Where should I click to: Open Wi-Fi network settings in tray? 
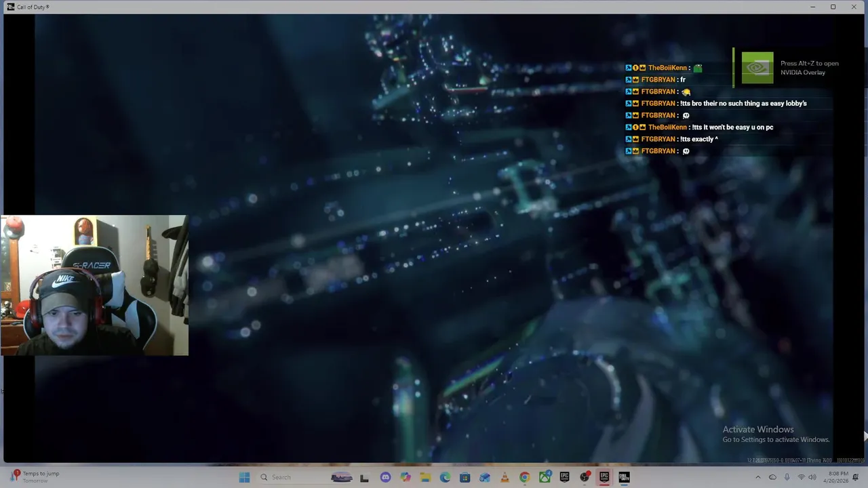(x=801, y=477)
